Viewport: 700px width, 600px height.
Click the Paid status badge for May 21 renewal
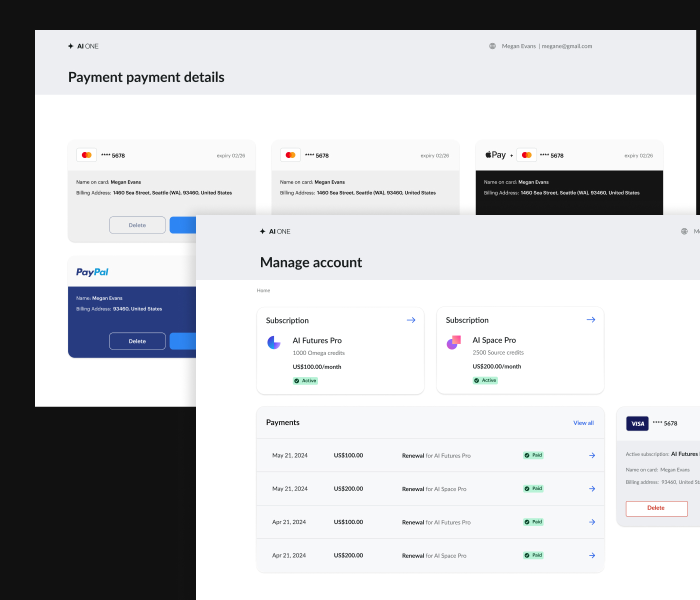pyautogui.click(x=533, y=455)
